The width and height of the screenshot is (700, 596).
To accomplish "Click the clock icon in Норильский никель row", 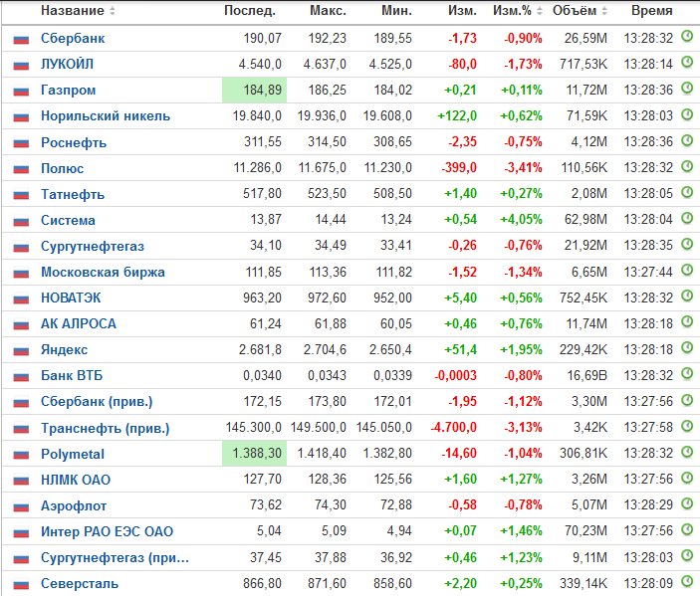I will tap(687, 114).
